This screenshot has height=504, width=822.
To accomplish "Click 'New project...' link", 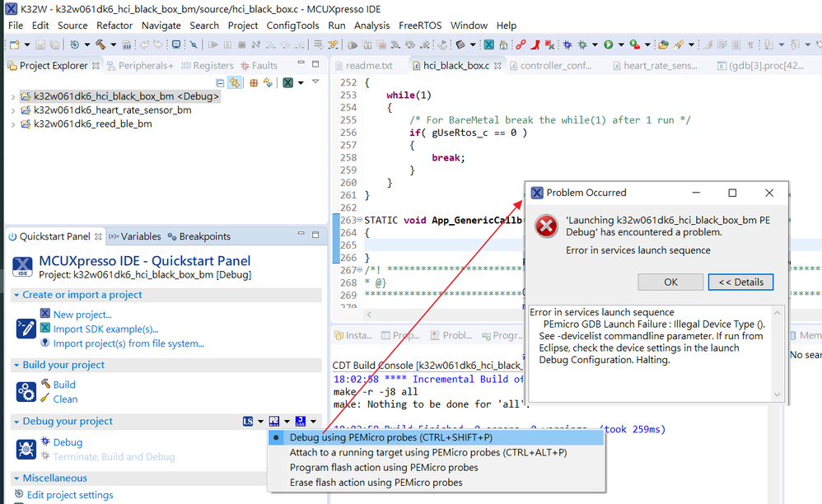I will click(82, 315).
